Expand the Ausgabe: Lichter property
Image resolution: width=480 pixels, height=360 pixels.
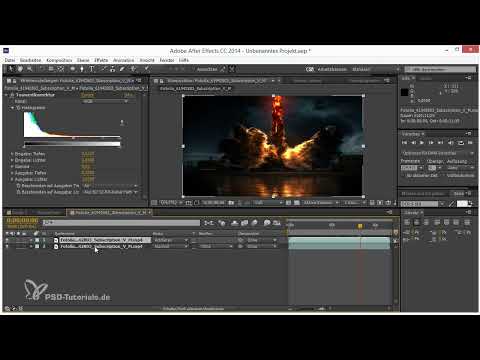click(12, 179)
